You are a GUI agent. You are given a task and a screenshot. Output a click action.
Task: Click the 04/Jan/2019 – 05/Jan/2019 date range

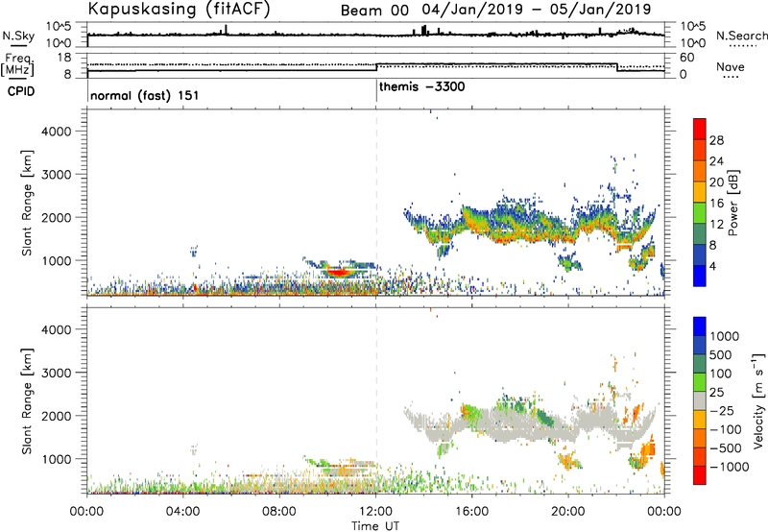[537, 10]
